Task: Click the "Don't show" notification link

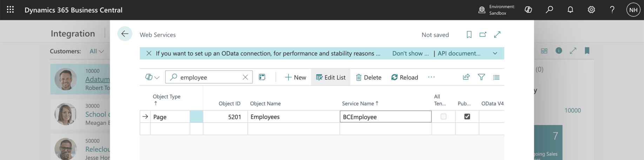Action: pyautogui.click(x=410, y=54)
